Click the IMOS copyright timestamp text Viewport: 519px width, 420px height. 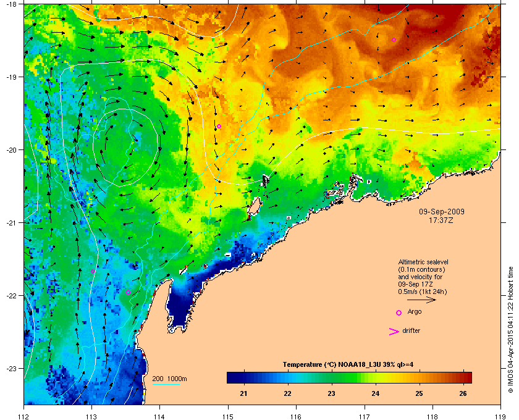510,329
